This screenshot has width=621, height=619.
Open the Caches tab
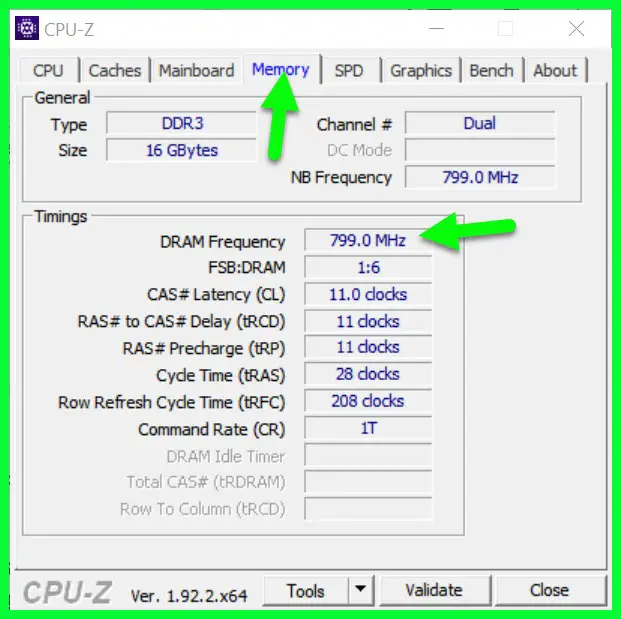pyautogui.click(x=115, y=70)
